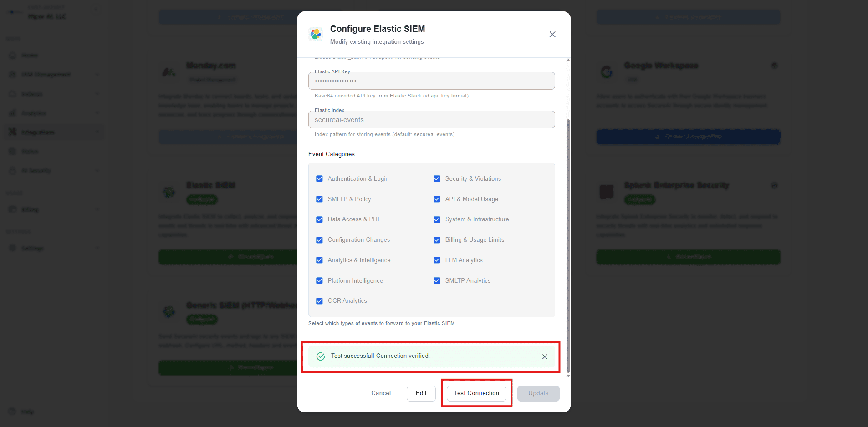The image size is (868, 427).
Task: Click the Generic SIEM card logo
Action: 169,312
